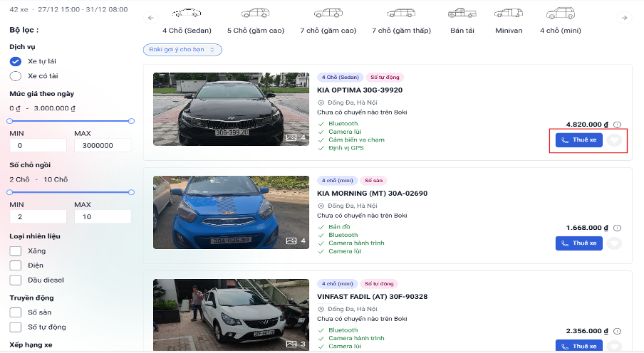Check the Số tự động transmission checkbox
The image size is (644, 353).
(16, 327)
